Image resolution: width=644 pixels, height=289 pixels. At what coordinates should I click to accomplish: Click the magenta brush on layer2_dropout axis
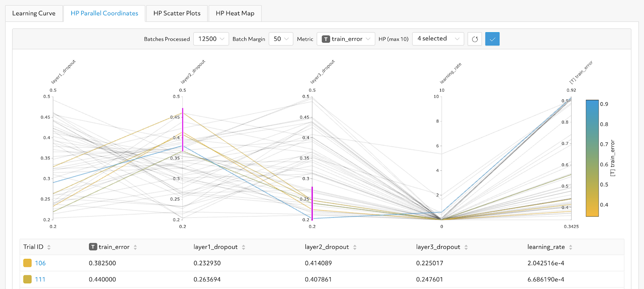pyautogui.click(x=183, y=130)
